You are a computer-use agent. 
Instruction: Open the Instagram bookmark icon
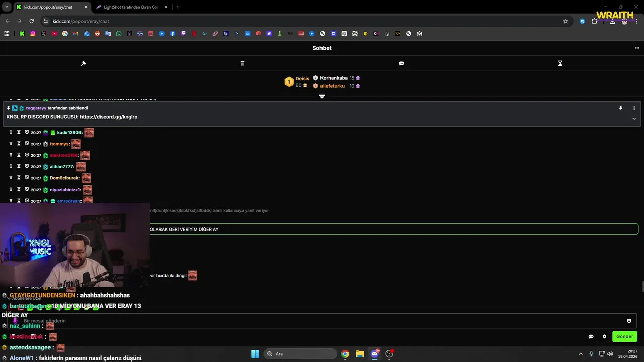point(33,34)
